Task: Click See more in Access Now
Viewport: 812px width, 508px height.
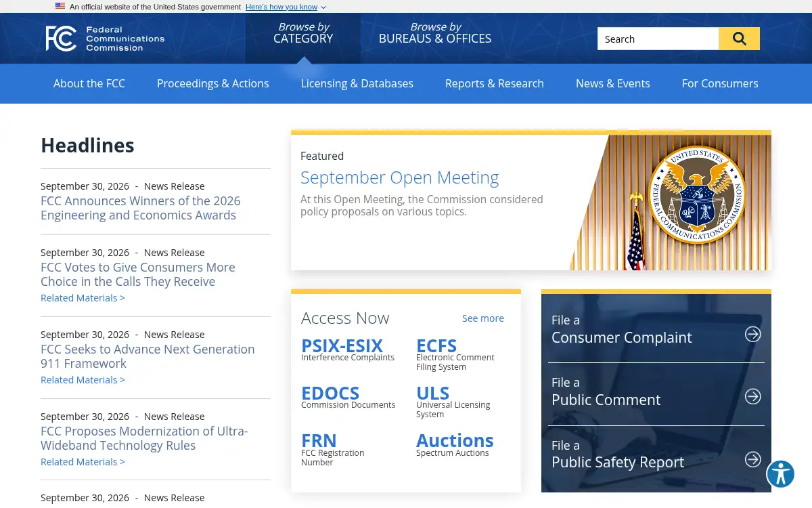Action: 483,318
